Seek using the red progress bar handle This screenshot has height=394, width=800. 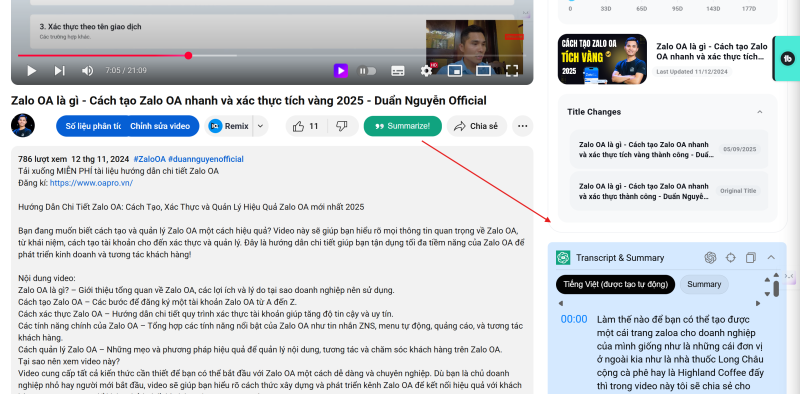click(x=188, y=56)
